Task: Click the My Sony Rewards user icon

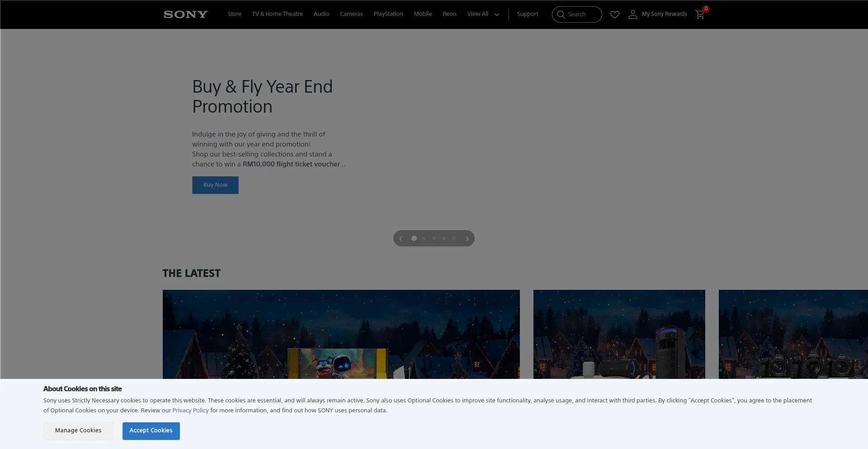Action: tap(632, 14)
